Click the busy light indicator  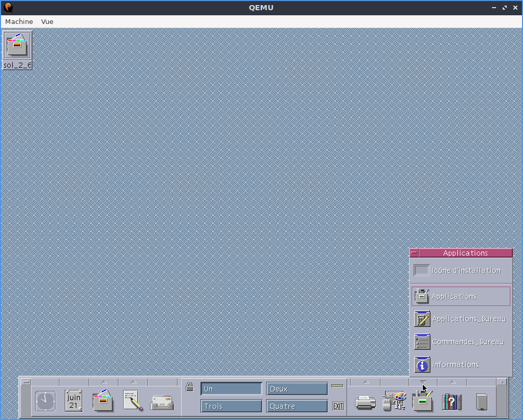[x=337, y=386]
